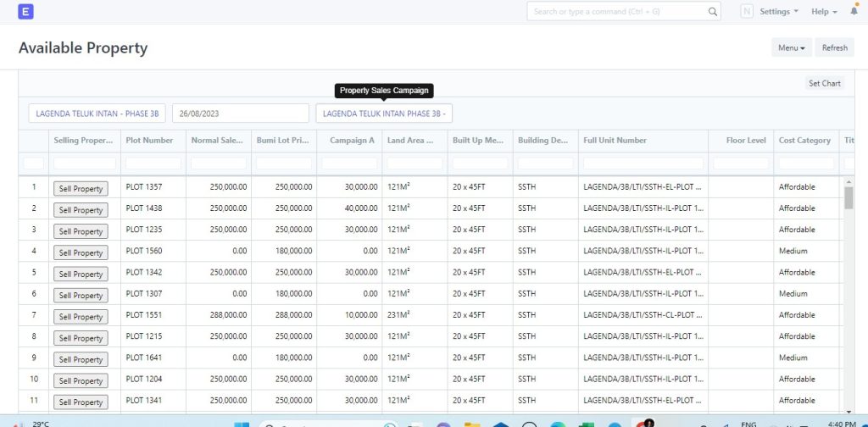
Task: Click the Set Chart button
Action: 824,83
